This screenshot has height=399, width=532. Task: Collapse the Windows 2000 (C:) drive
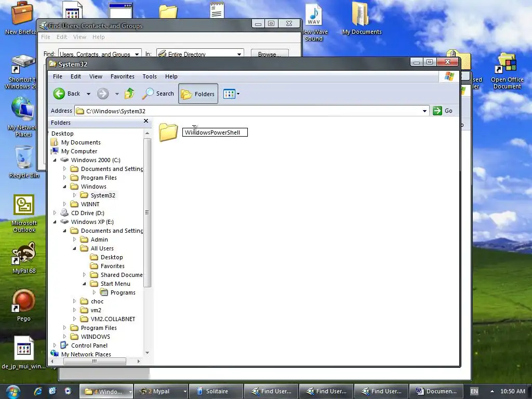[x=55, y=160]
